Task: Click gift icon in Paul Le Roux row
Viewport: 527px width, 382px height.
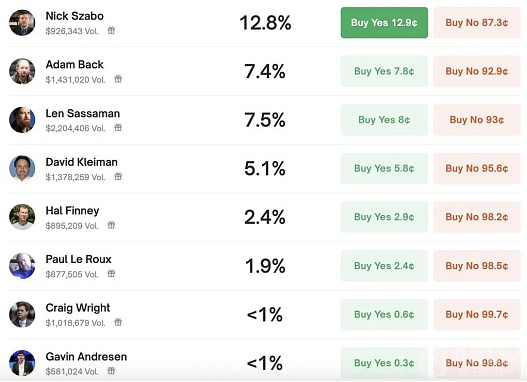Action: tap(111, 274)
